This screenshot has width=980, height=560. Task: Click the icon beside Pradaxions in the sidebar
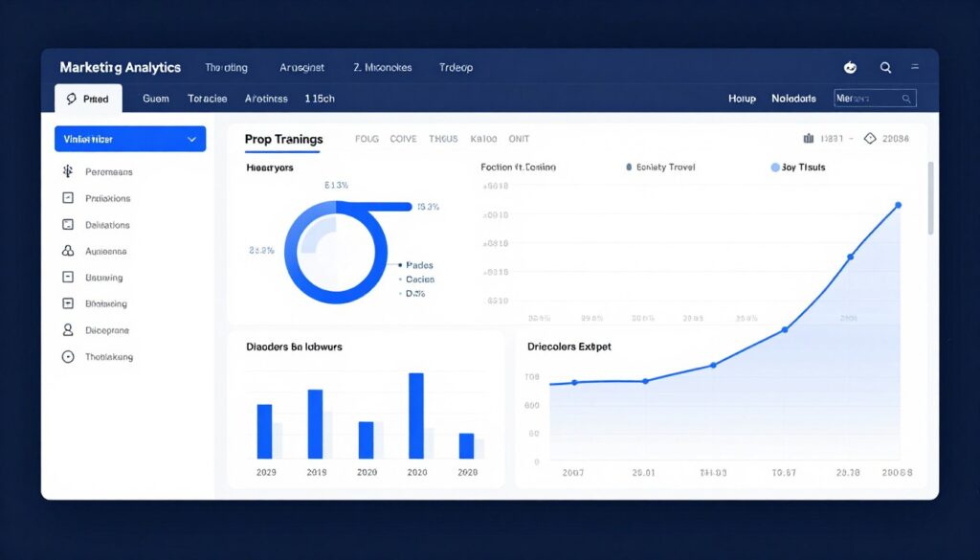pos(68,198)
